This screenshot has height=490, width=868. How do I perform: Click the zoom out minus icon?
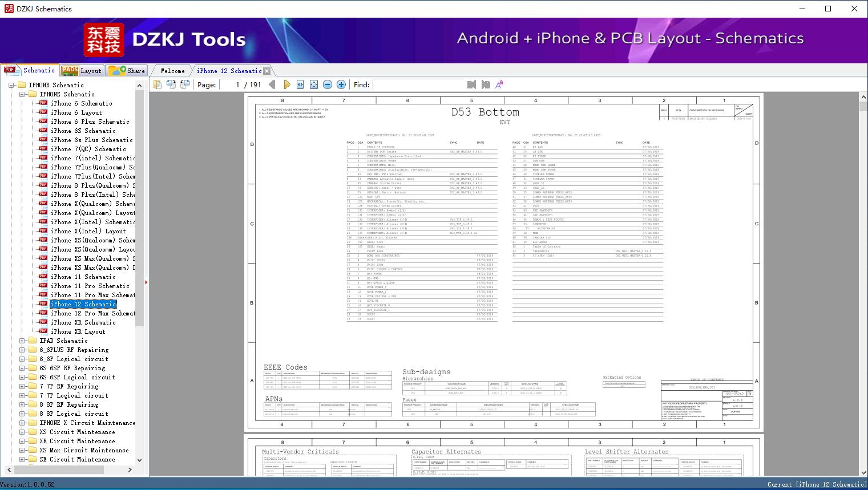(328, 84)
